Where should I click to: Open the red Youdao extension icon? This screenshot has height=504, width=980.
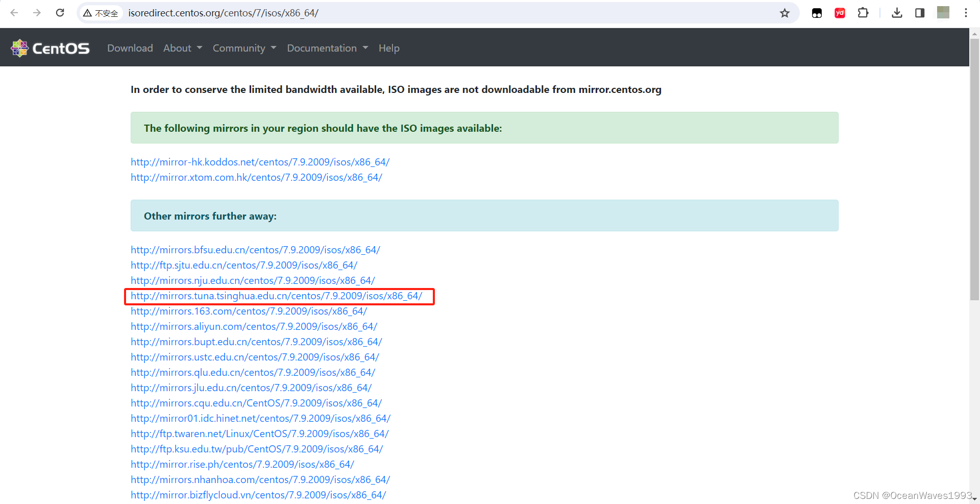coord(840,13)
